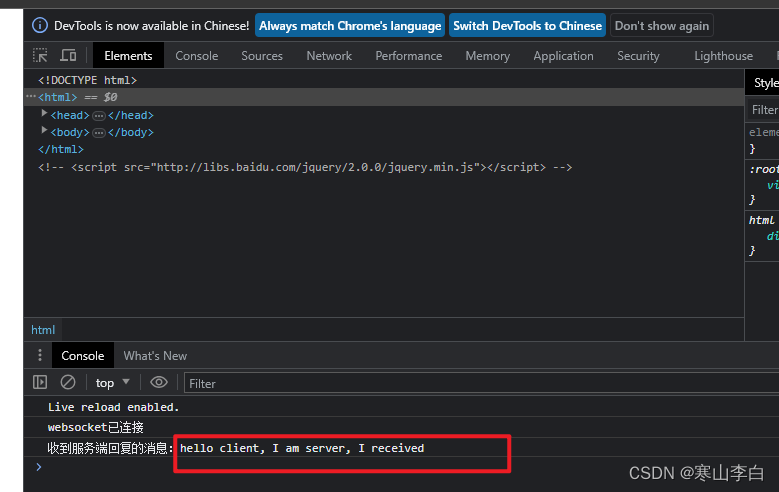This screenshot has width=779, height=492.
Task: Expand the collapsed body ellipsis badge
Action: pyautogui.click(x=99, y=133)
